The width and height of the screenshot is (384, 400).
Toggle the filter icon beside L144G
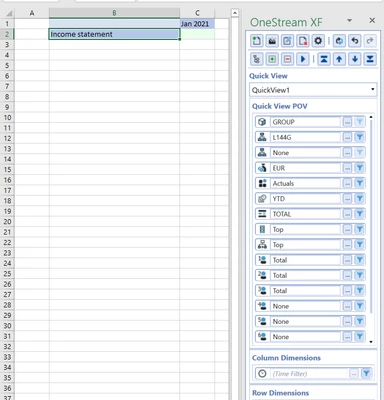click(360, 137)
